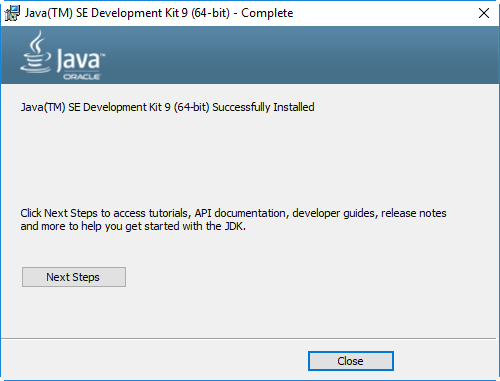Click the ORACLE text under Java logo
The image size is (500, 381).
(82, 77)
